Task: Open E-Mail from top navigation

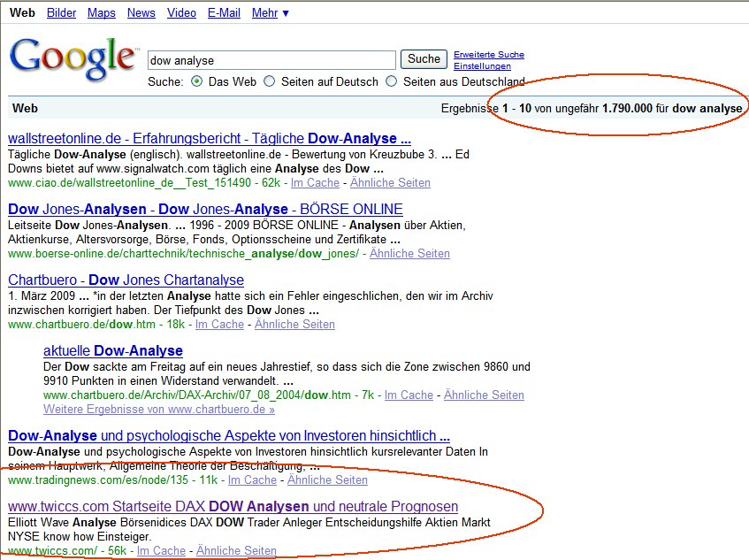Action: click(x=224, y=13)
